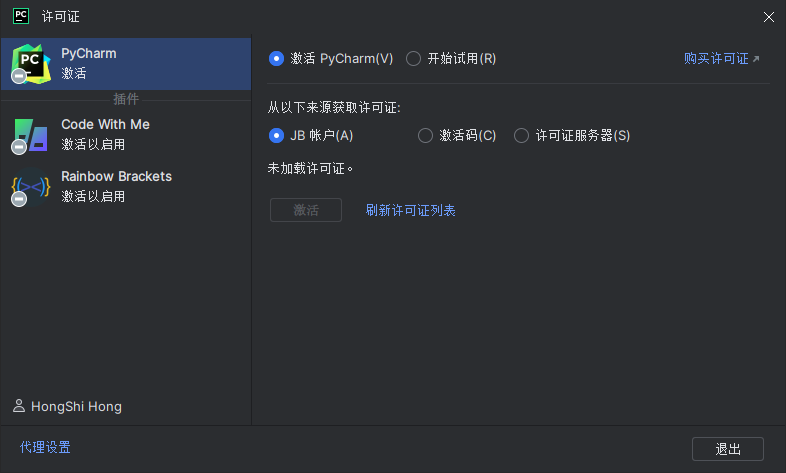Choose the 激活码 radio option

(425, 136)
